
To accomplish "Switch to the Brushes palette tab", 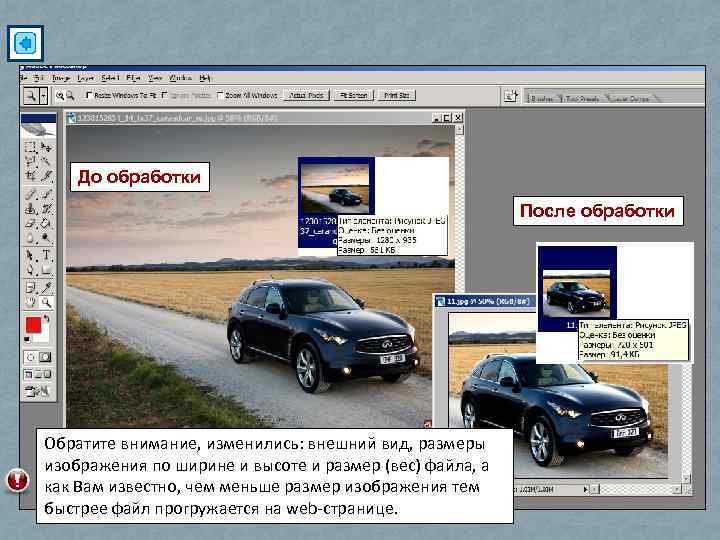I will point(541,98).
